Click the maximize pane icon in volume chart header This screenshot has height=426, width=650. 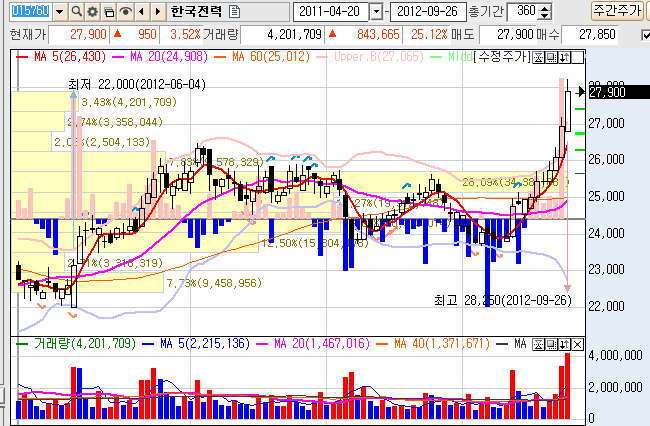tap(551, 344)
